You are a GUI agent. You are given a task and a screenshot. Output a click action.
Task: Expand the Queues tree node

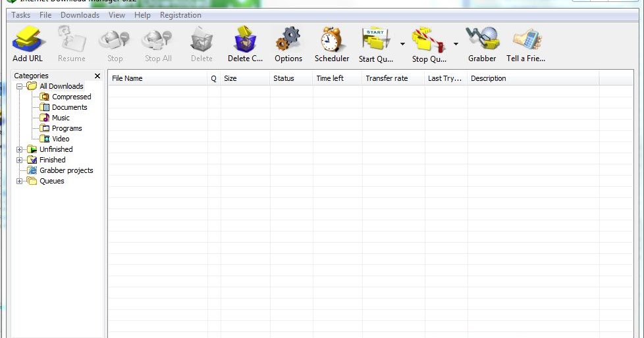19,181
